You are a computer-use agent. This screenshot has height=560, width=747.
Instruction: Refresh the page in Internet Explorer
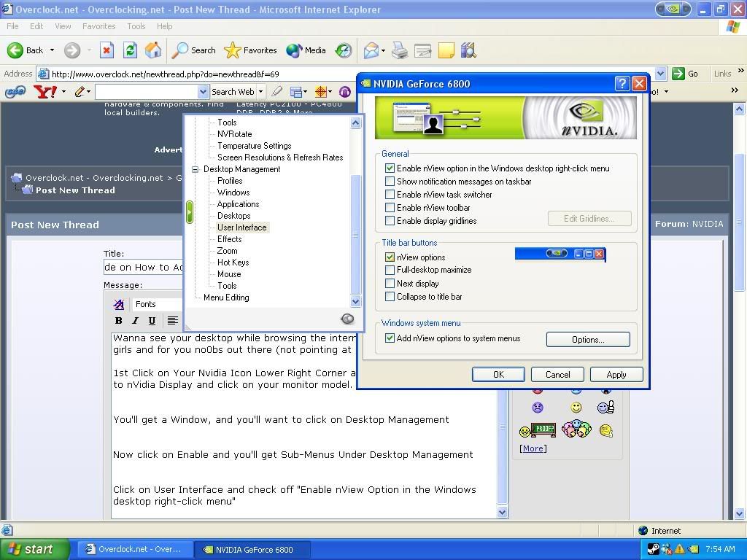(x=130, y=50)
